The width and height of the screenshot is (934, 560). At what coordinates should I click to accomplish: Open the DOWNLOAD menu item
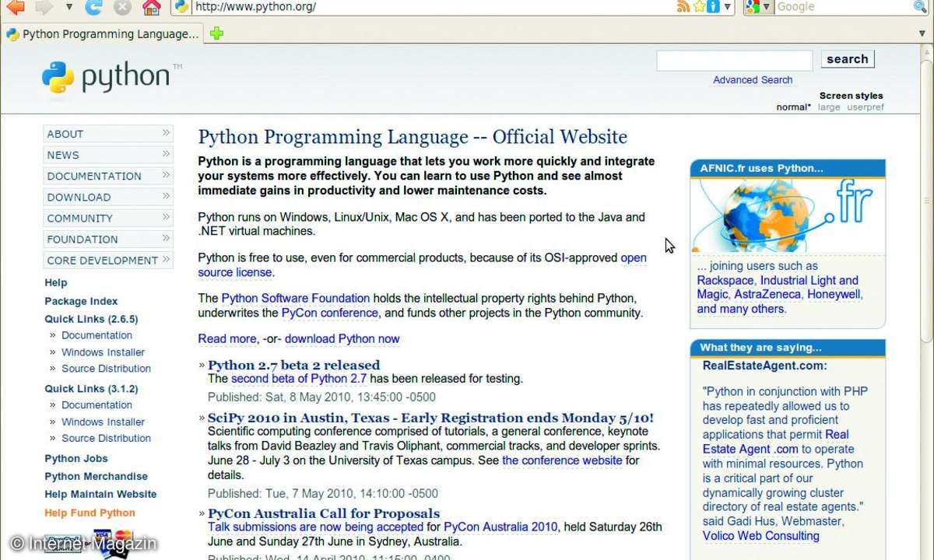[x=108, y=197]
